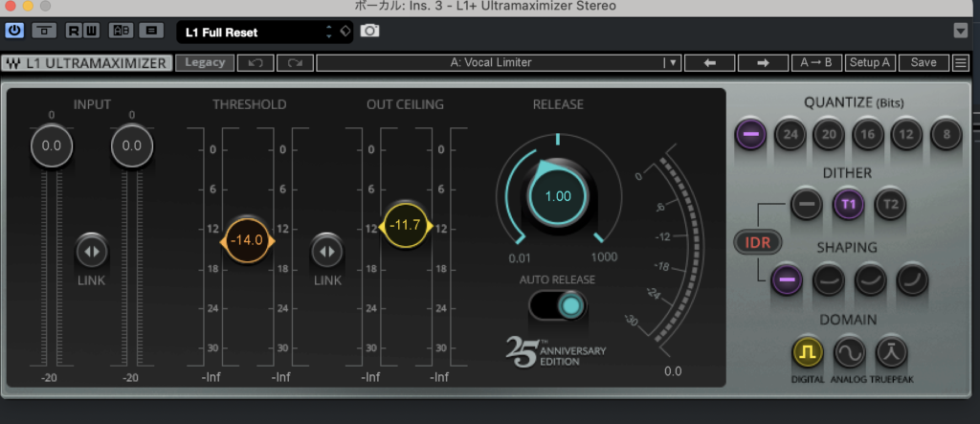Screen dimensions: 980x424
Task: Click the orange Threshold slider handle
Action: (247, 240)
